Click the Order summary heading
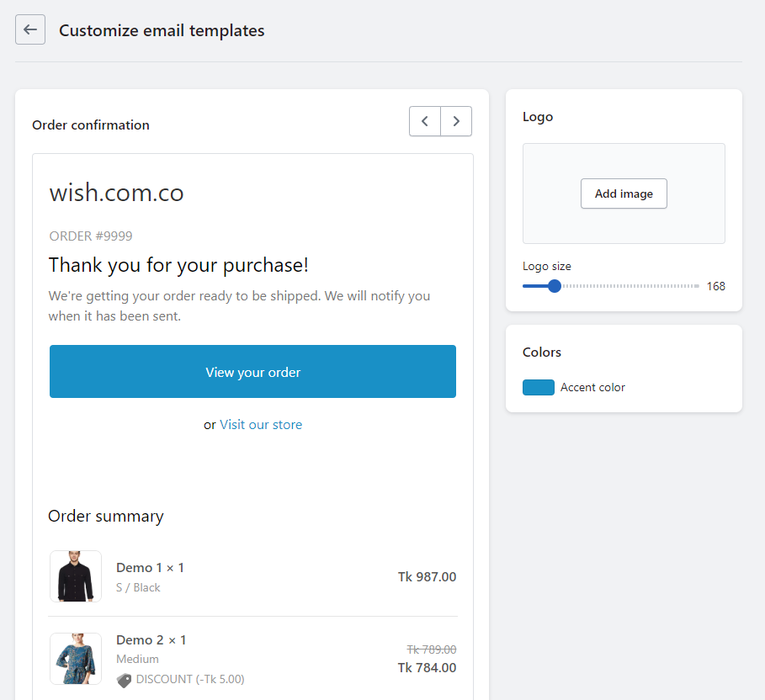 tap(106, 517)
